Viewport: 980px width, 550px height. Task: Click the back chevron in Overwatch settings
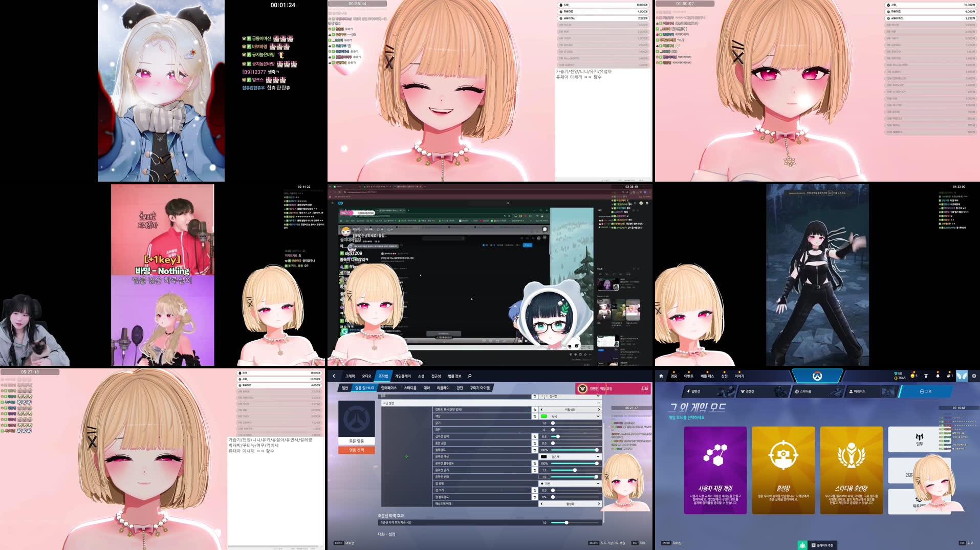(x=334, y=376)
